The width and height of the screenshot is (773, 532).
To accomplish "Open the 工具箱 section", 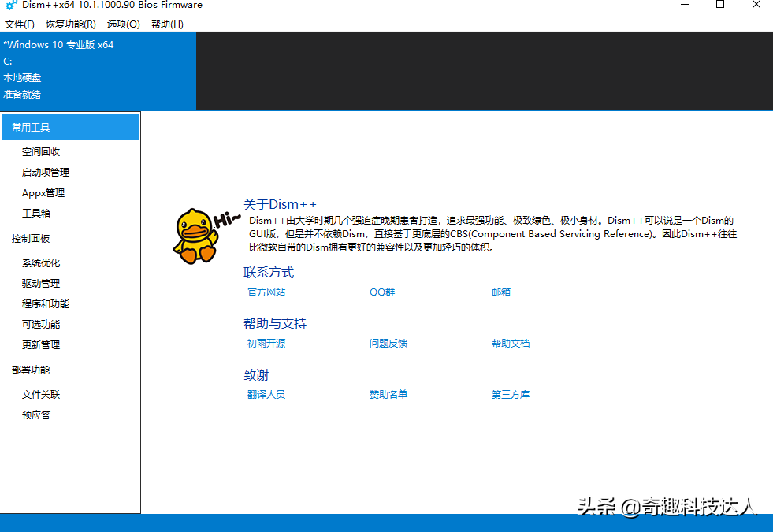I will click(35, 213).
